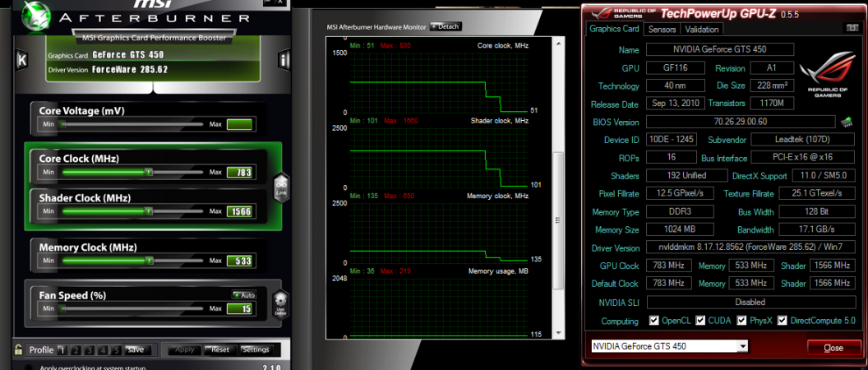The height and width of the screenshot is (370, 868).
Task: Open Afterburner Settings
Action: click(255, 350)
